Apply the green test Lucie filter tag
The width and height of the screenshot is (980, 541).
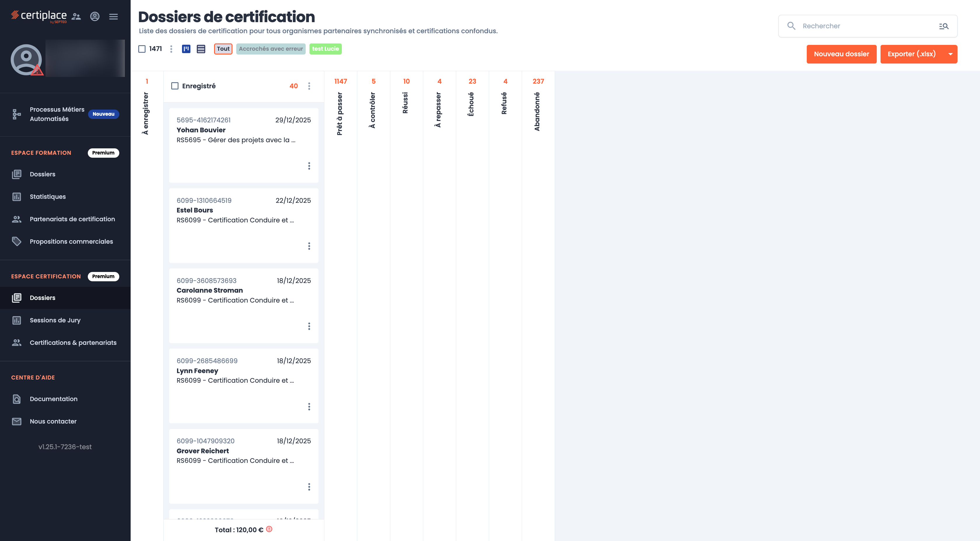point(325,49)
